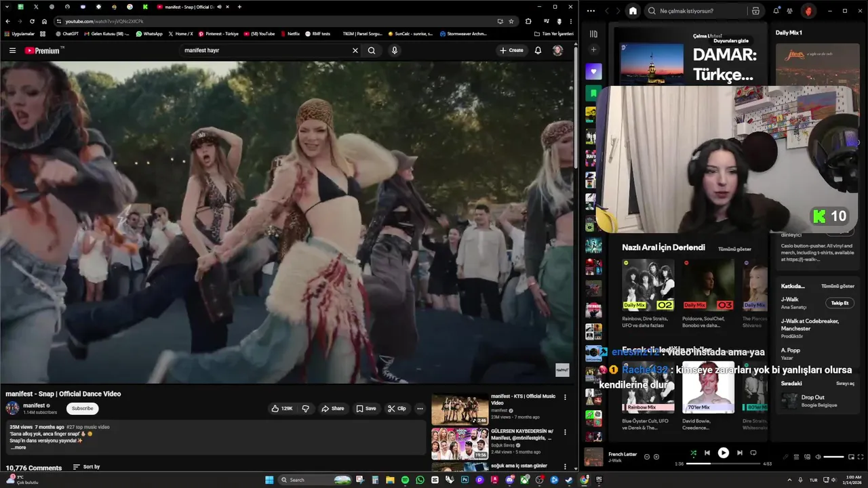Open the comments Sort by menu
Image resolution: width=868 pixels, height=488 pixels.
coord(86,467)
